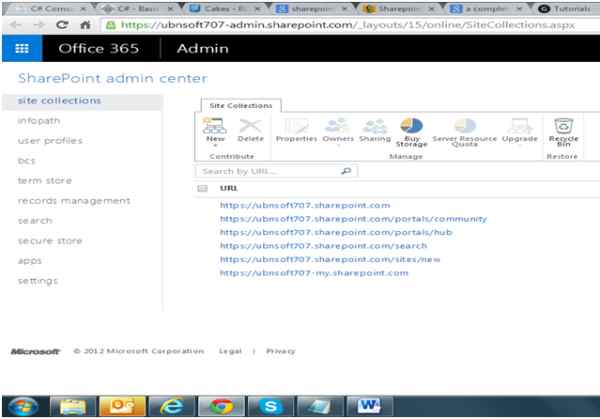Select search in left navigation
This screenshot has width=600, height=419.
(35, 221)
